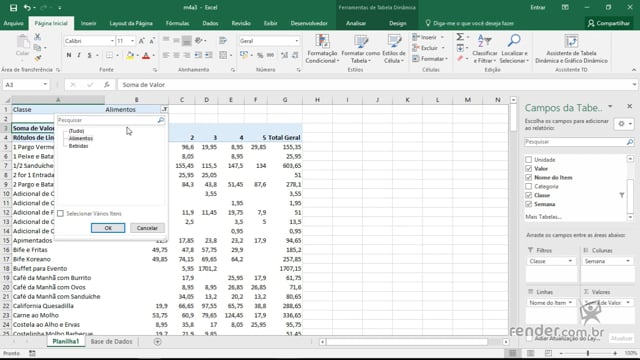The width and height of the screenshot is (640, 360).
Task: Click the Percent style icon
Action: click(x=260, y=55)
